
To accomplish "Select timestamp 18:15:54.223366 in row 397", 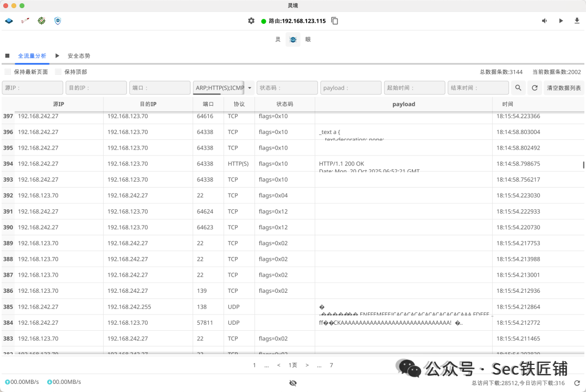I will pyautogui.click(x=518, y=116).
